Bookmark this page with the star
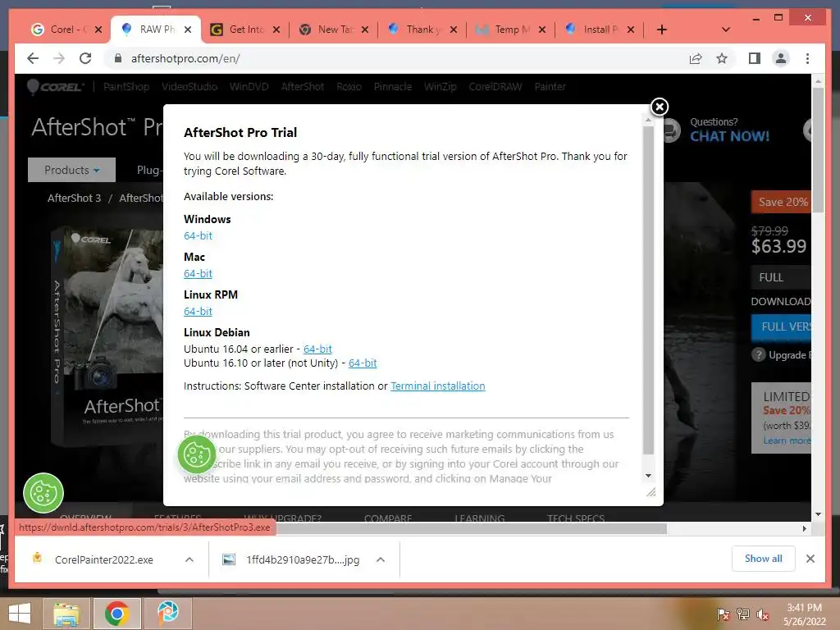840x630 pixels. (x=722, y=58)
